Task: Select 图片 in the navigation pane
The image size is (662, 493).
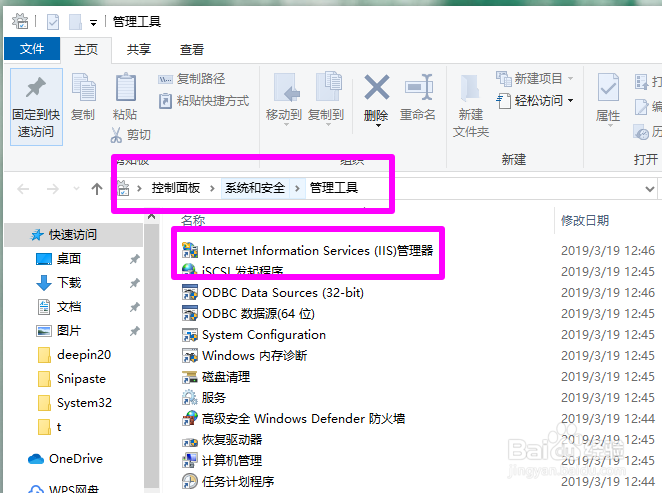Action: 68,330
